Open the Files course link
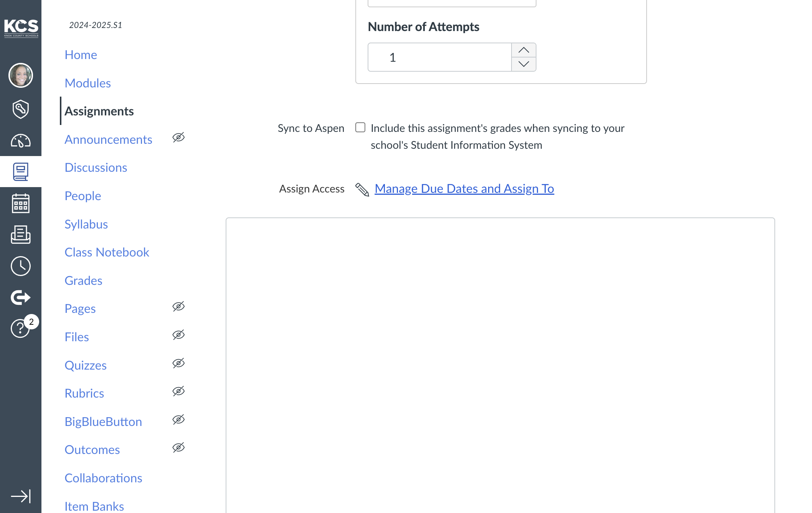This screenshot has width=812, height=513. pos(77,337)
